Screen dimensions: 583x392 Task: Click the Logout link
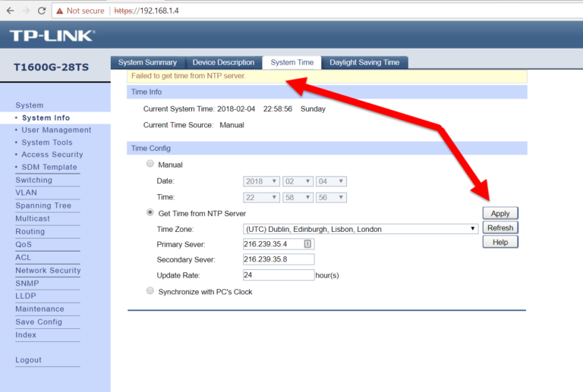[28, 360]
